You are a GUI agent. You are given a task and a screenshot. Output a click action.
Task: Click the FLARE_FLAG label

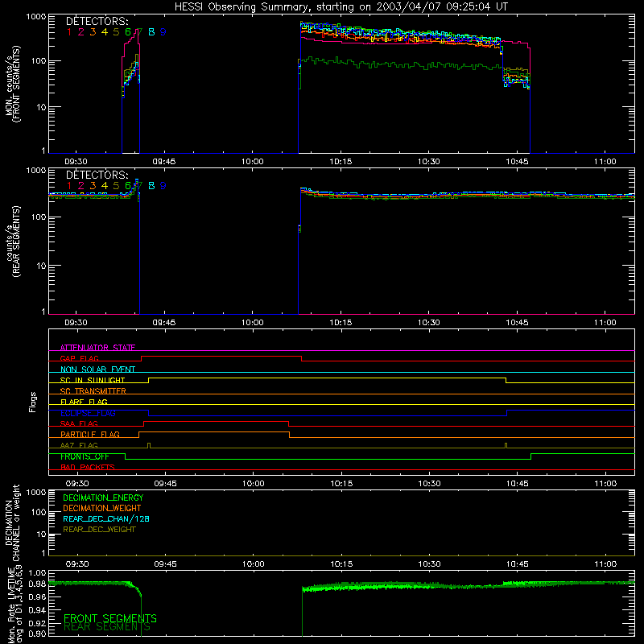click(x=84, y=402)
